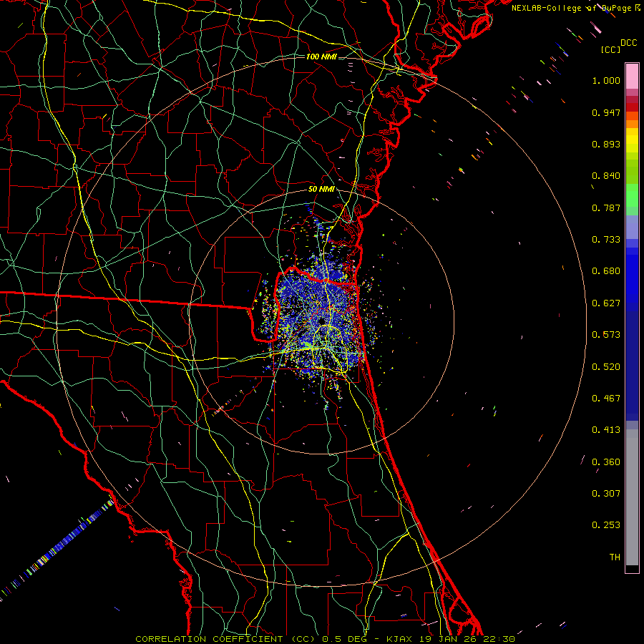Click the 100 NMI range ring label
The image size is (644, 644).
tap(321, 57)
